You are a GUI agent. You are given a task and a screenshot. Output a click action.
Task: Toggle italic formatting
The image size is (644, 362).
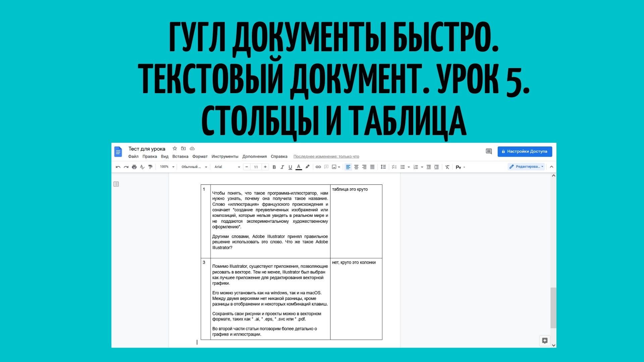pos(282,167)
